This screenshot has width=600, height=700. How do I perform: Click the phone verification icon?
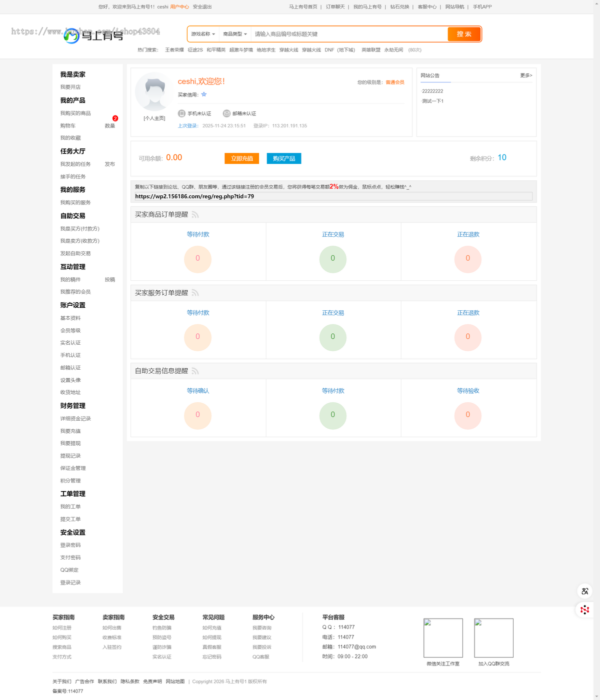coord(181,113)
